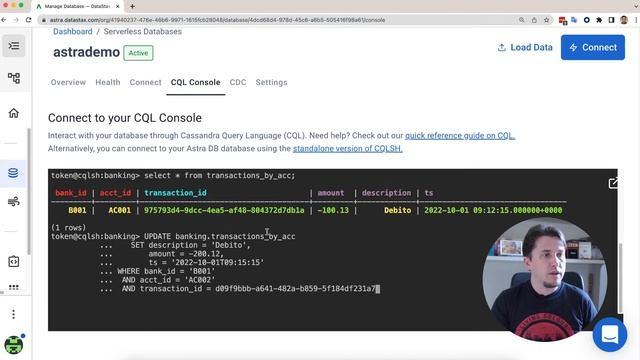Viewport: 640px width, 360px height.
Task: Open the standalone version of CQLSH link
Action: [348, 149]
